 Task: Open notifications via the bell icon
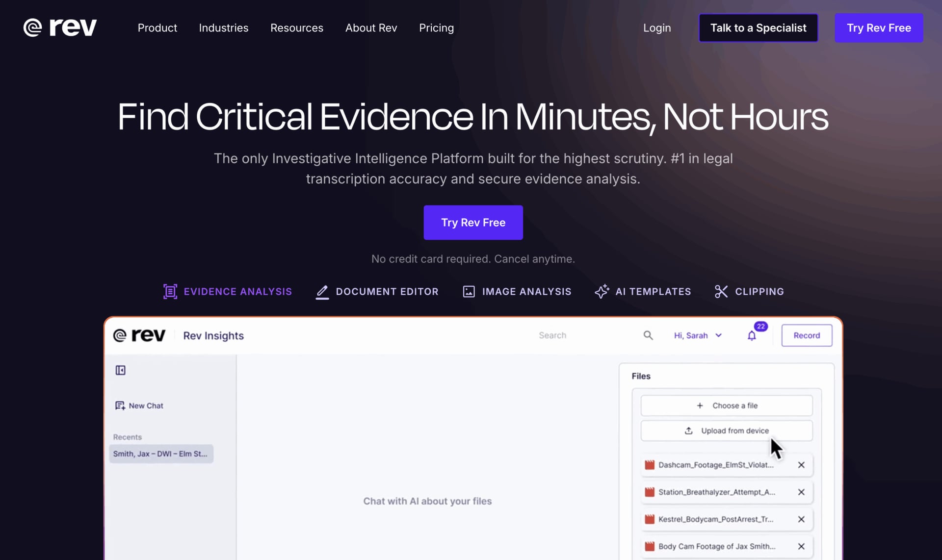pos(752,336)
